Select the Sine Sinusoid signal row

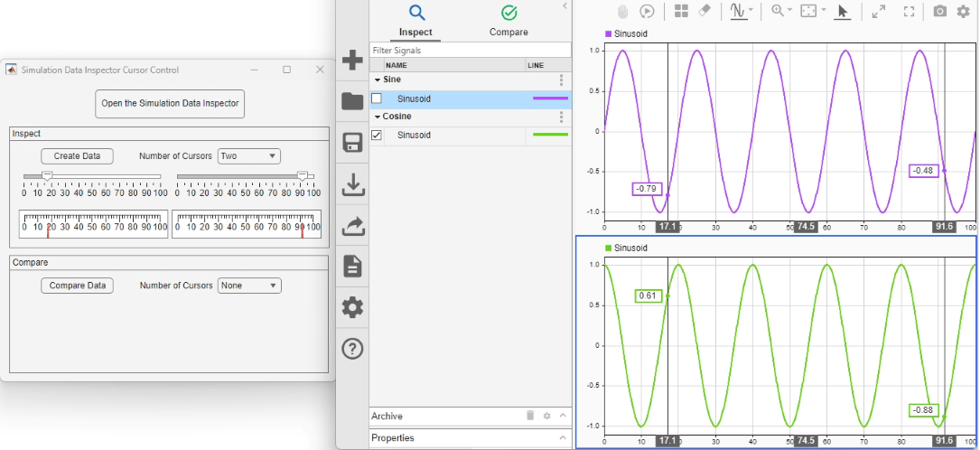470,98
